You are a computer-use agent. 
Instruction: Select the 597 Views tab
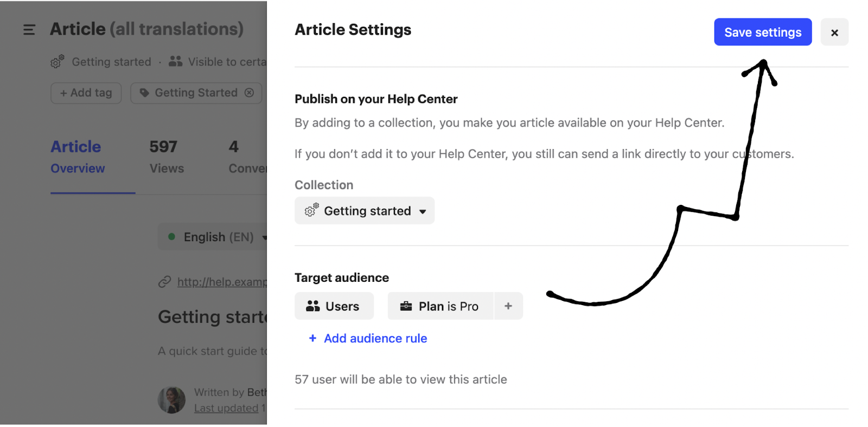pyautogui.click(x=166, y=157)
